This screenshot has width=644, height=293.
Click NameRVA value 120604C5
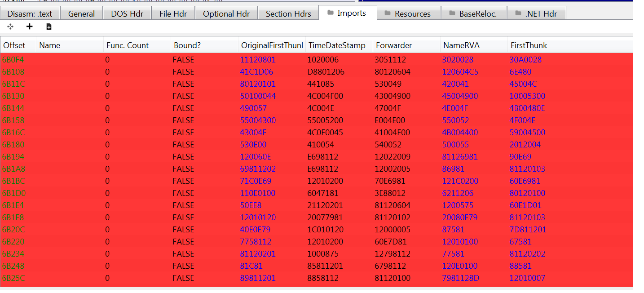pyautogui.click(x=460, y=72)
